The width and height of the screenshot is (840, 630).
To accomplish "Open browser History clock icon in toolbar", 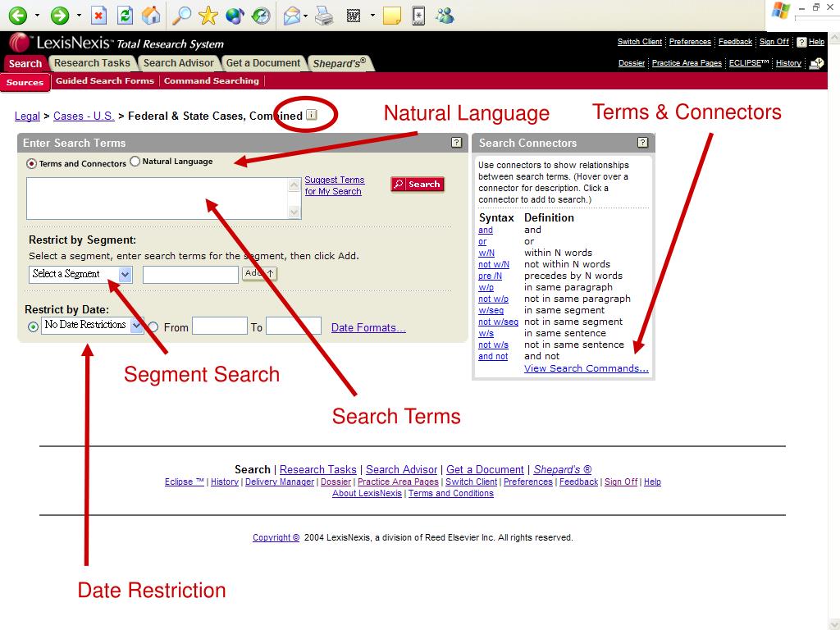I will [261, 16].
